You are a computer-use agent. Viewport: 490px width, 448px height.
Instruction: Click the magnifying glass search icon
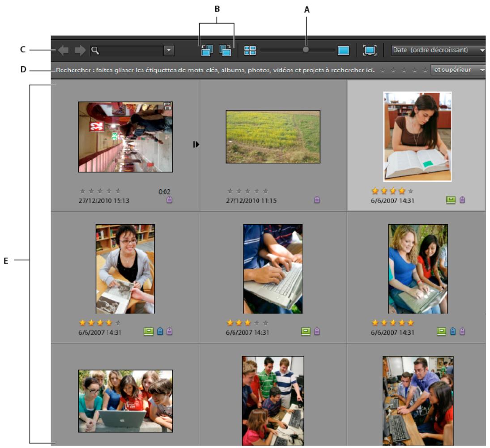pyautogui.click(x=95, y=50)
